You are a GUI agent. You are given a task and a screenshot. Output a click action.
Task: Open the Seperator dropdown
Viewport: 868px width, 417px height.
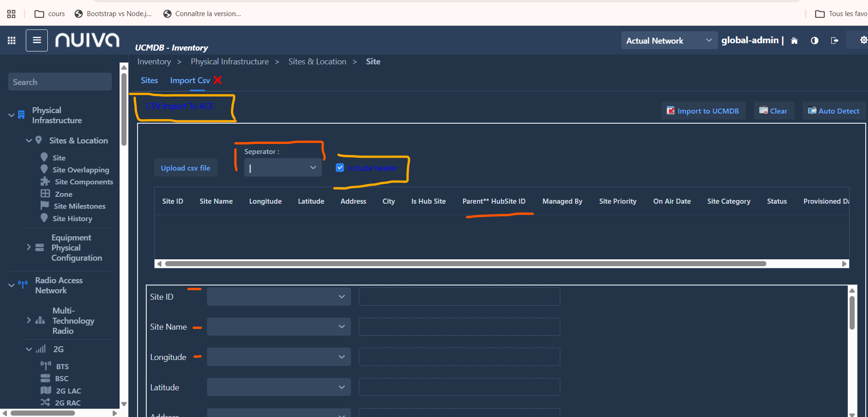(x=282, y=168)
